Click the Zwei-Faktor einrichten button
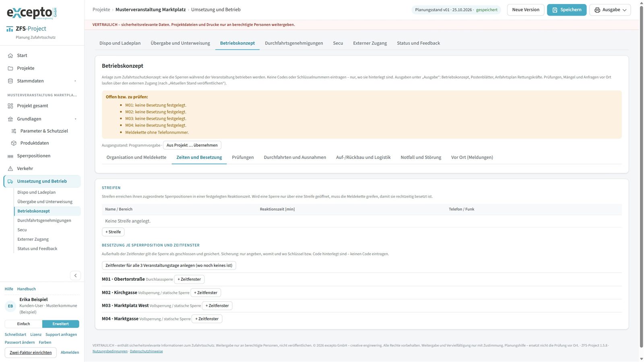644x362 pixels. (x=31, y=353)
